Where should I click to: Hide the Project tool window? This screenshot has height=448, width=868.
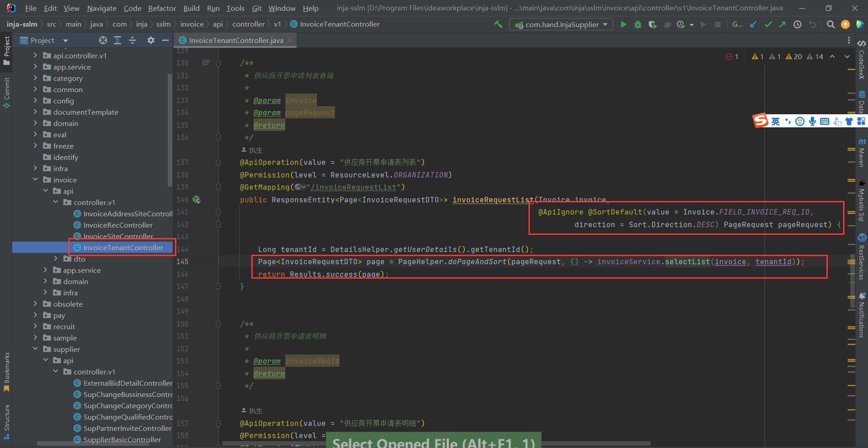coord(165,40)
